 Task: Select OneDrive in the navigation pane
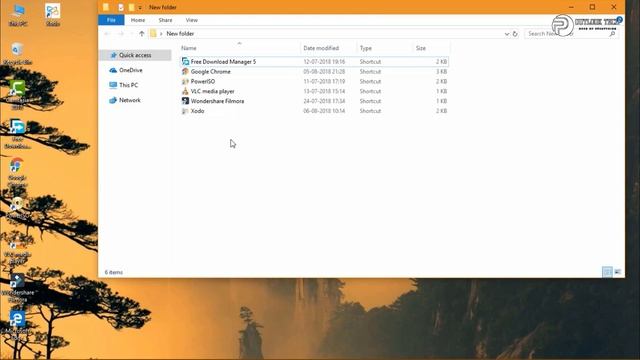tap(131, 70)
